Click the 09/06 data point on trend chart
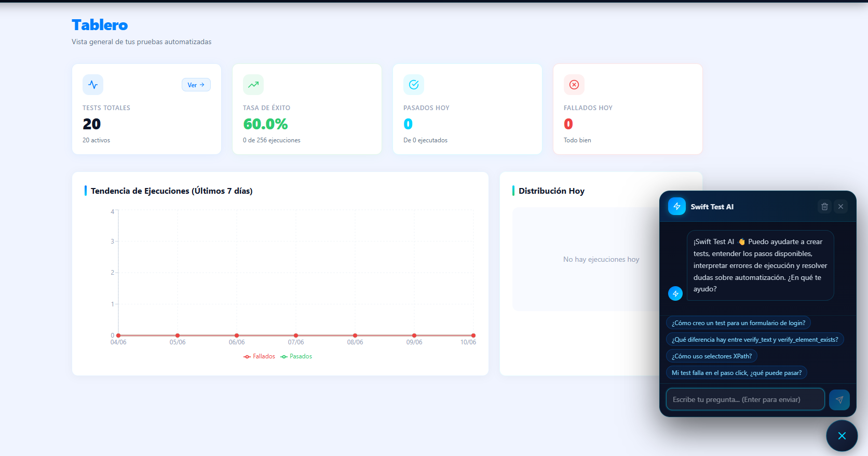 [414, 336]
